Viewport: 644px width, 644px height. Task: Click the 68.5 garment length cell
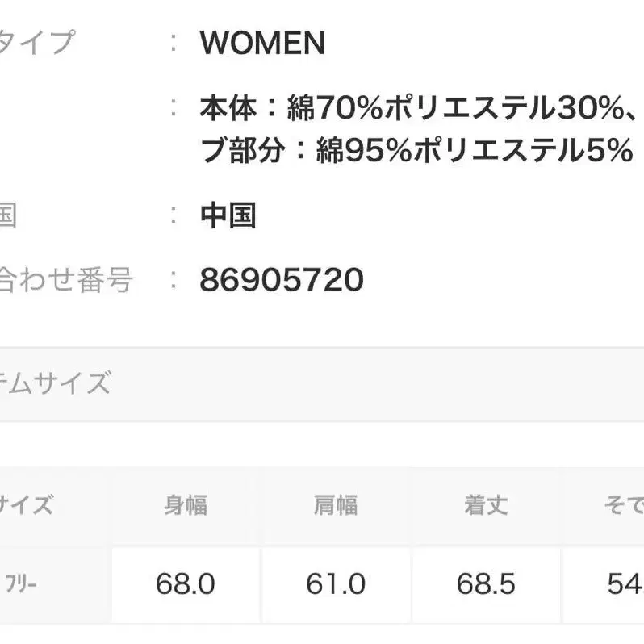point(486,584)
